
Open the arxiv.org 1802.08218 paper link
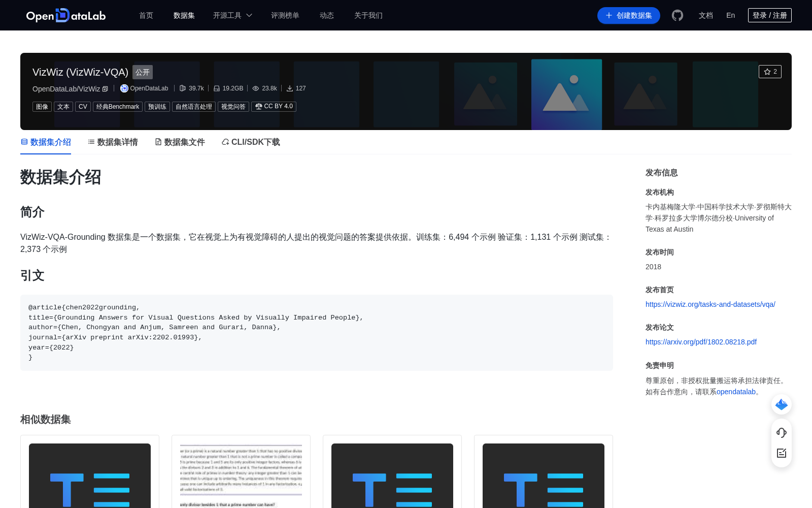point(701,342)
